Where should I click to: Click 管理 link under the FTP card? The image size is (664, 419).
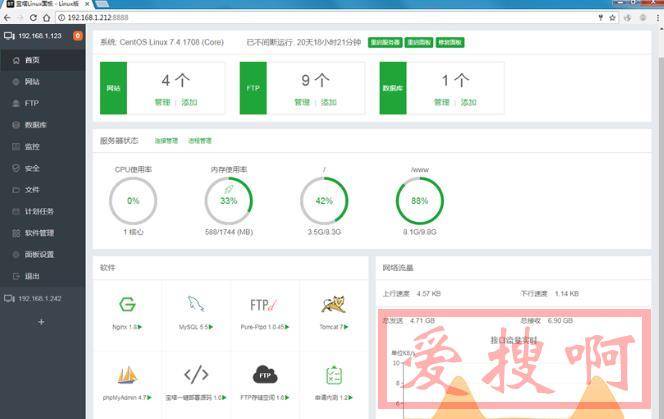coord(301,102)
